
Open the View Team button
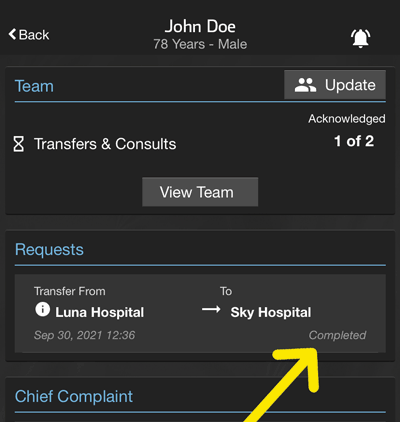(x=200, y=192)
